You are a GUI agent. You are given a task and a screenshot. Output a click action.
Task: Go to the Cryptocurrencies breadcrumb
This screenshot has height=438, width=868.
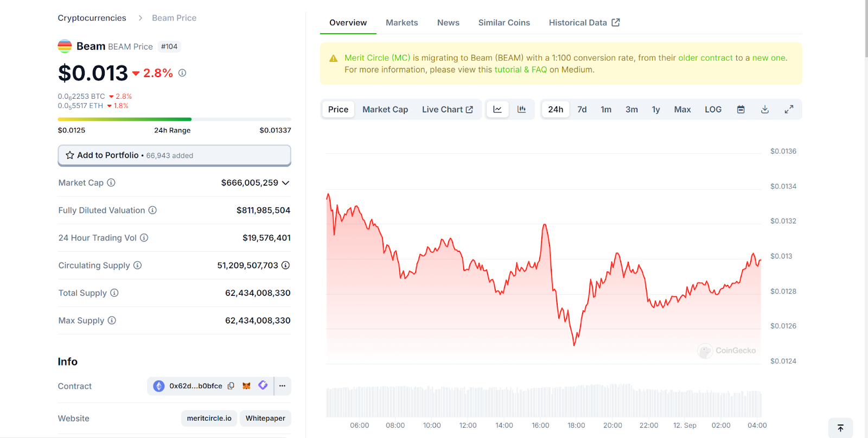[92, 18]
